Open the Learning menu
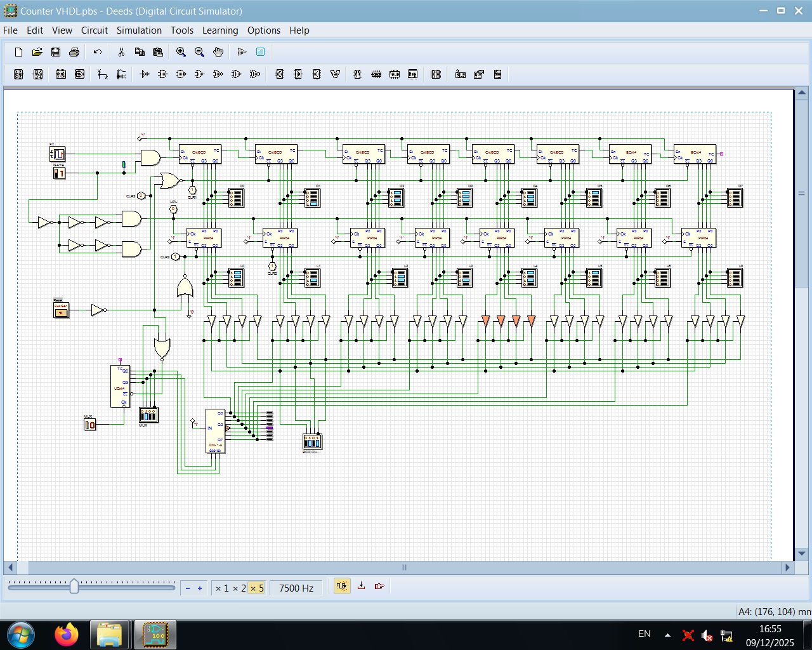The height and width of the screenshot is (650, 812). pos(220,30)
